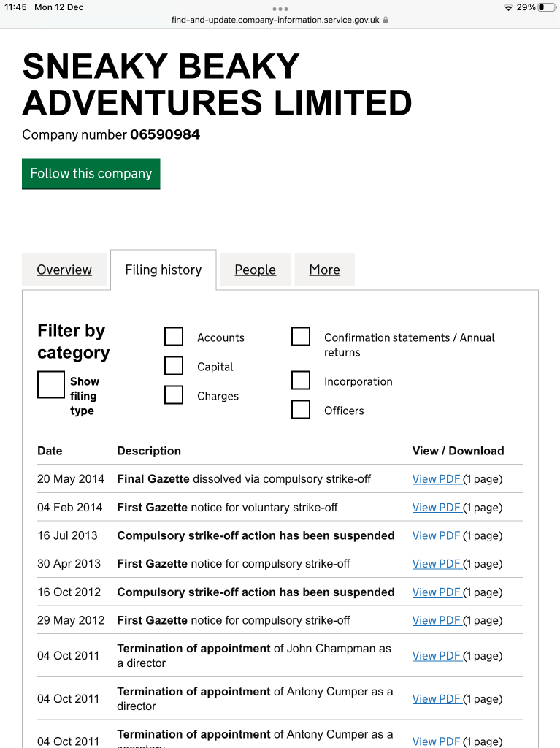Tap the website address in the URL bar
The height and width of the screenshot is (748, 560).
pos(275,20)
